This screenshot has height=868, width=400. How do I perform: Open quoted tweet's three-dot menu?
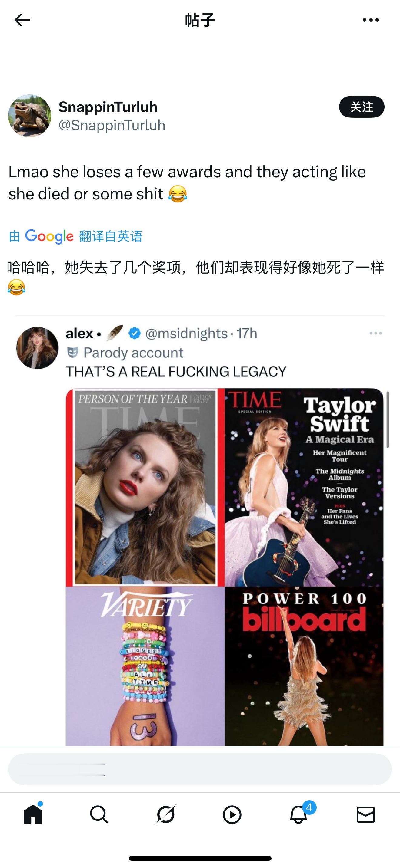pyautogui.click(x=375, y=333)
